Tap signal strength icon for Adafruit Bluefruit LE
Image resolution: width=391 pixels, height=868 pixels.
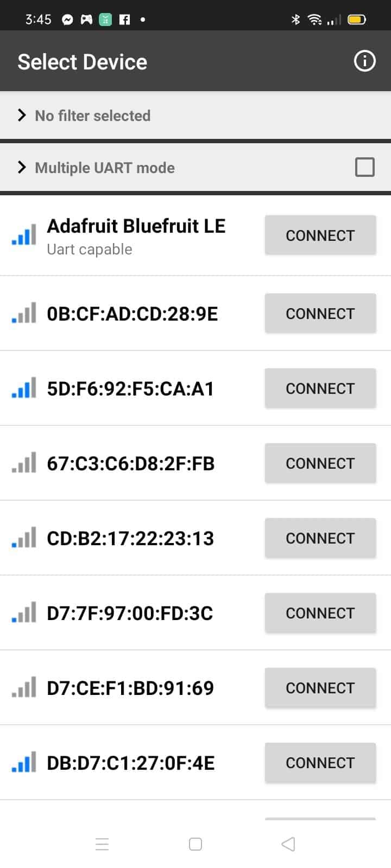point(24,235)
